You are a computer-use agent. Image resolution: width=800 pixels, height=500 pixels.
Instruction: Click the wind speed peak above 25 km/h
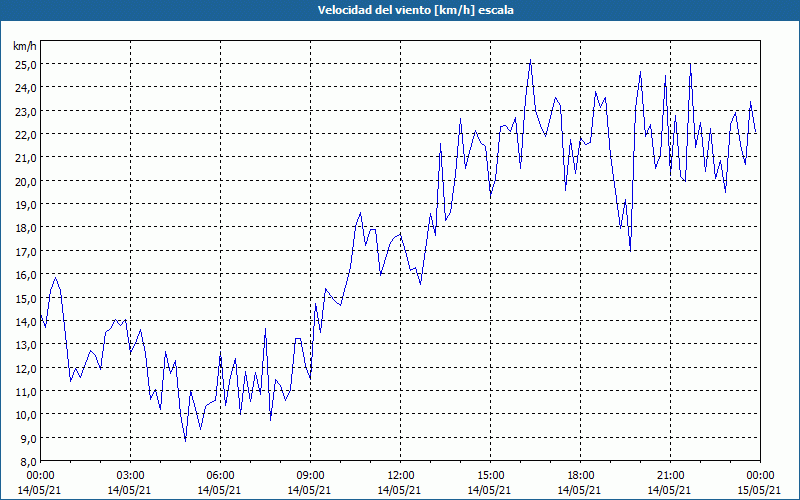coord(531,60)
